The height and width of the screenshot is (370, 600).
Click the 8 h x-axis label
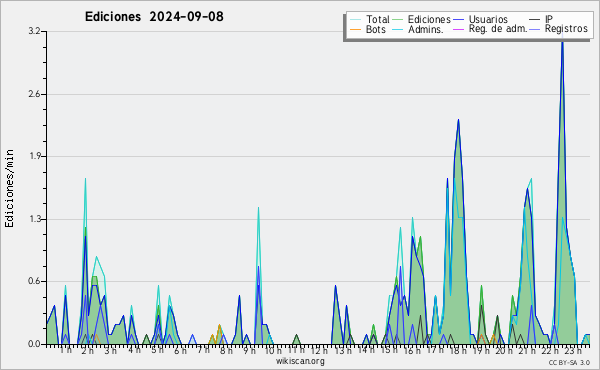coord(226,351)
